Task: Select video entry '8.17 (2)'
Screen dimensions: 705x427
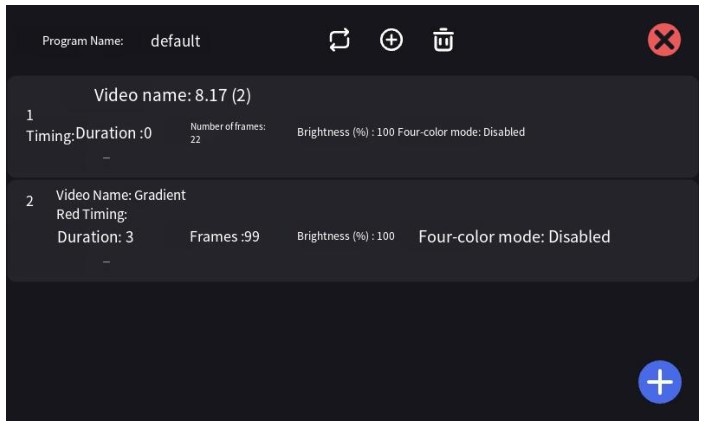Action: 352,126
